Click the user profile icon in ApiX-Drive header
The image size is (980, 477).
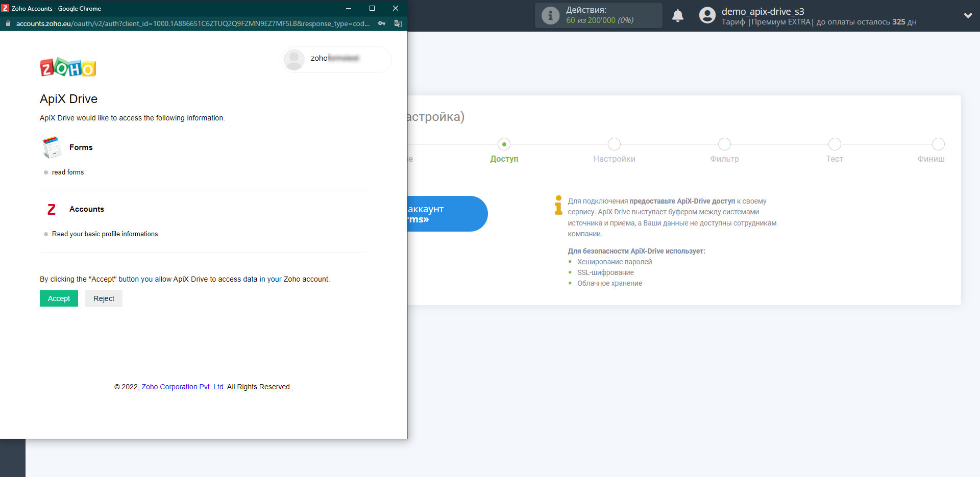coord(707,15)
